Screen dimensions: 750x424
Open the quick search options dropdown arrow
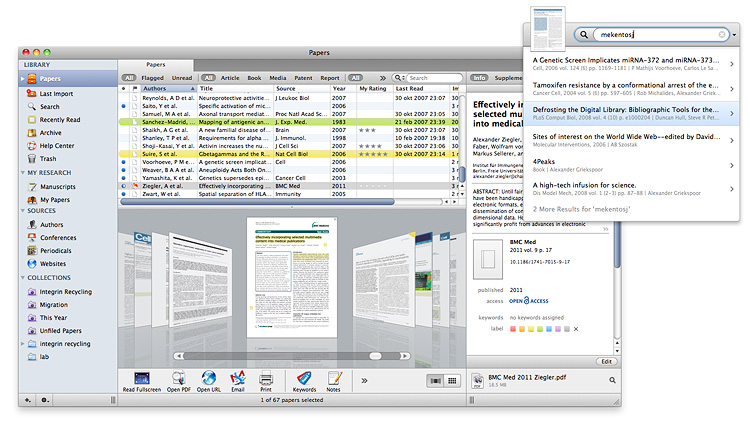(x=734, y=34)
